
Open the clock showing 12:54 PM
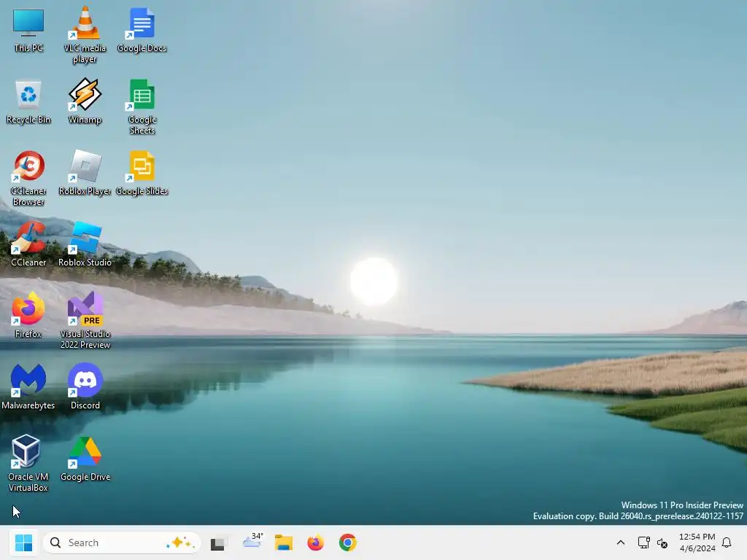697,542
